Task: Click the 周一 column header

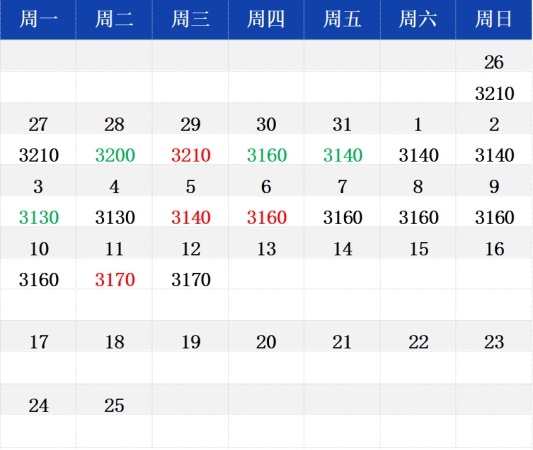Action: [x=38, y=19]
